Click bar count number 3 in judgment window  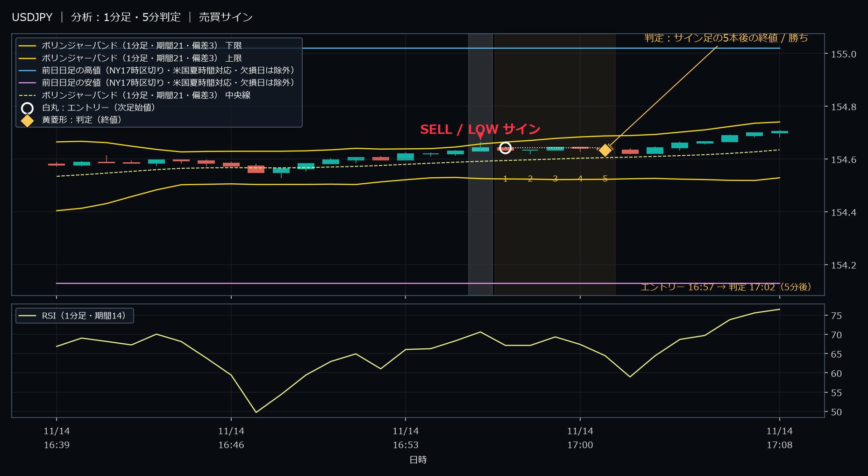point(555,179)
